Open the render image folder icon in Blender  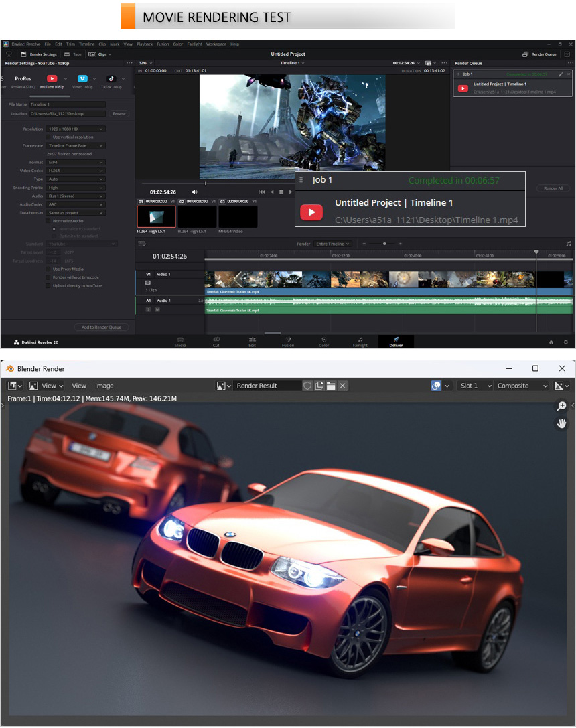(x=331, y=386)
